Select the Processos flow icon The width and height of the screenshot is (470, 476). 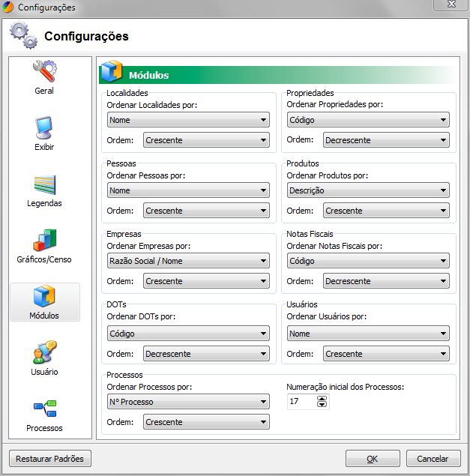44,409
